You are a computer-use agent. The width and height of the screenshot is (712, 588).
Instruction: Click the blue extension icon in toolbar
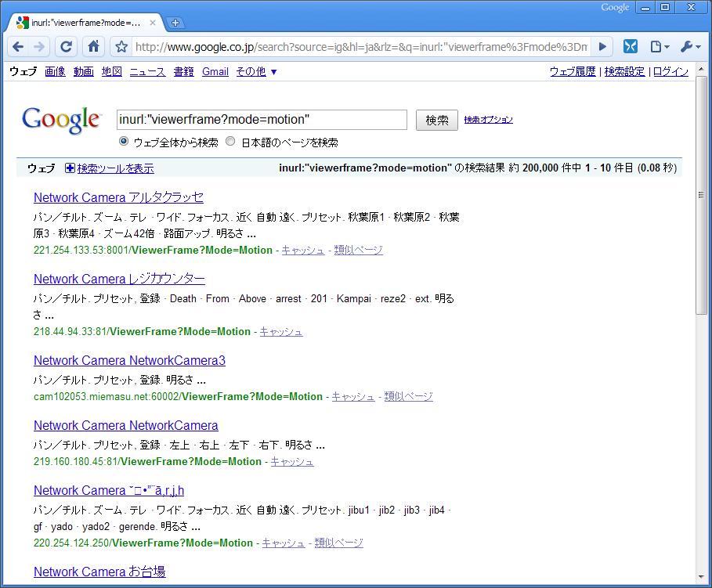(x=630, y=46)
